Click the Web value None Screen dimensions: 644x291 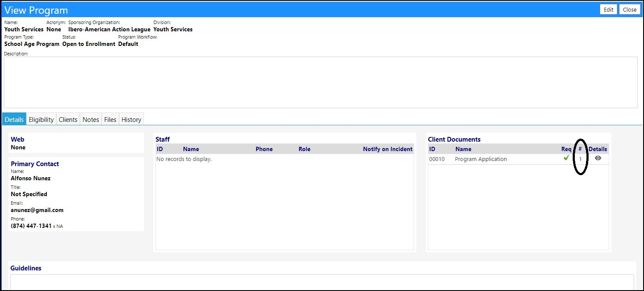pyautogui.click(x=18, y=147)
